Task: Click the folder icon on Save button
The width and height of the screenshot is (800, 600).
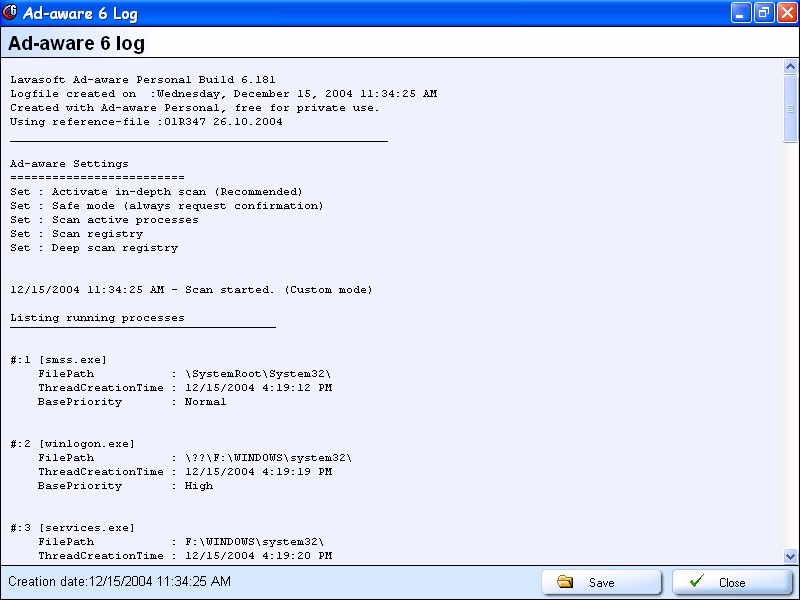Action: [x=565, y=582]
